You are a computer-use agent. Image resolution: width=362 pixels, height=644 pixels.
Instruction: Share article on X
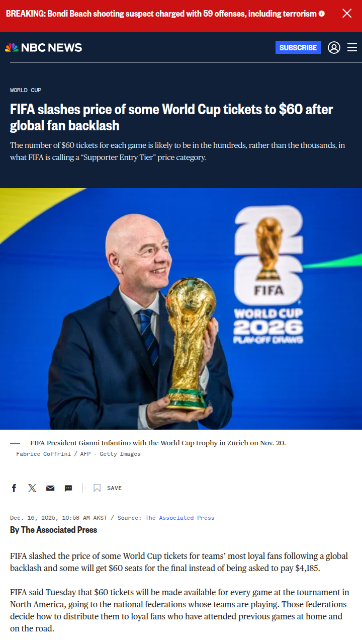tap(32, 488)
